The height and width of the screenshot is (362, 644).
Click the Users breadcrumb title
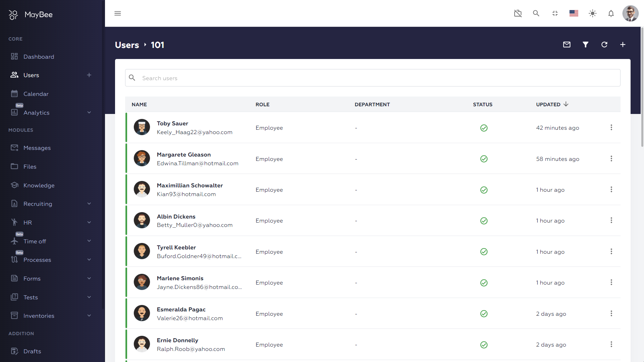[x=127, y=45]
